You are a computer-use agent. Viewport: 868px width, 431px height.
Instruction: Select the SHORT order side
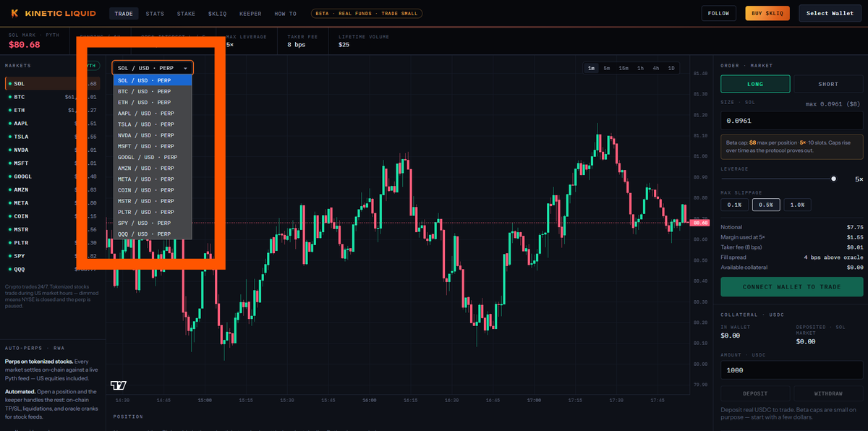tap(827, 84)
